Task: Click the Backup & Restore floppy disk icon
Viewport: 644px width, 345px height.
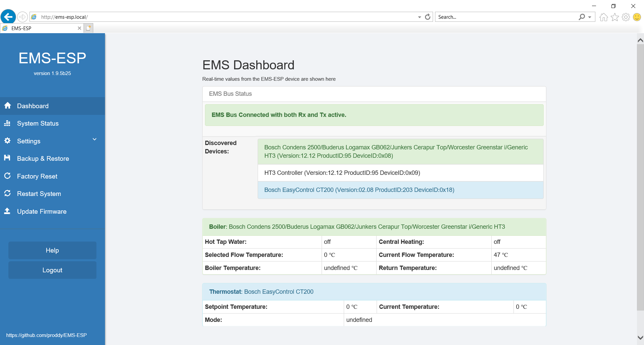Action: point(7,158)
